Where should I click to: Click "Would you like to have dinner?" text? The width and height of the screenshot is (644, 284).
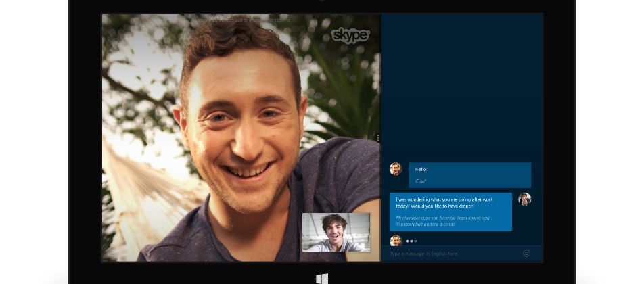(442, 207)
